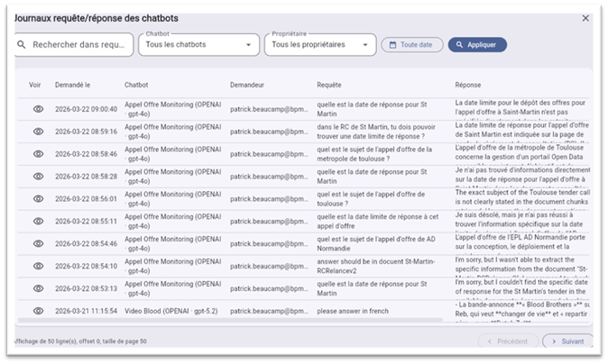View log entry from 2026-03-22 08:58:28

point(38,177)
